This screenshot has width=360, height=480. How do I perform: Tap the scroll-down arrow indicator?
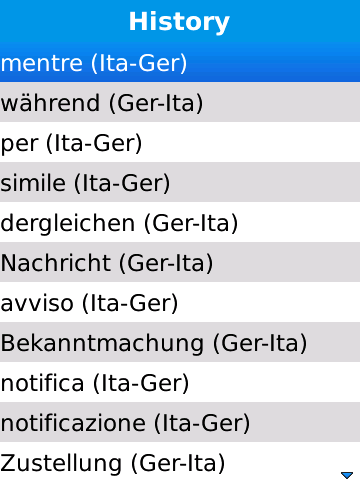point(347,475)
